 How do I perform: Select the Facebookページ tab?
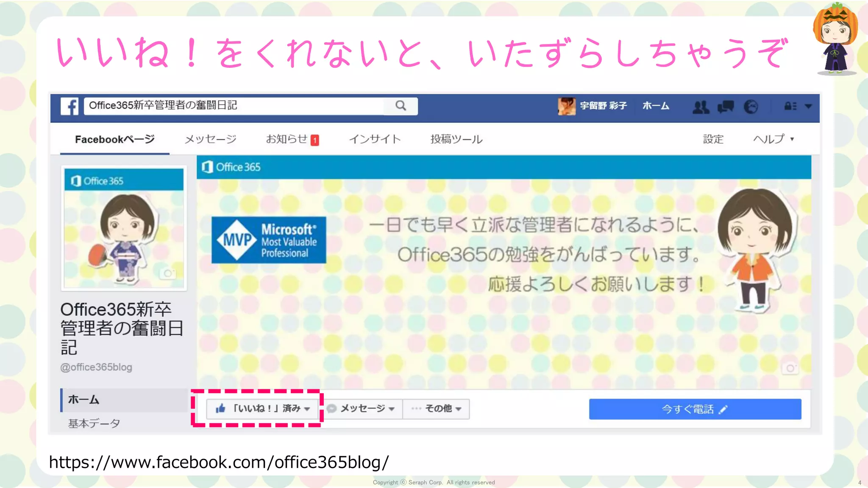click(x=115, y=139)
